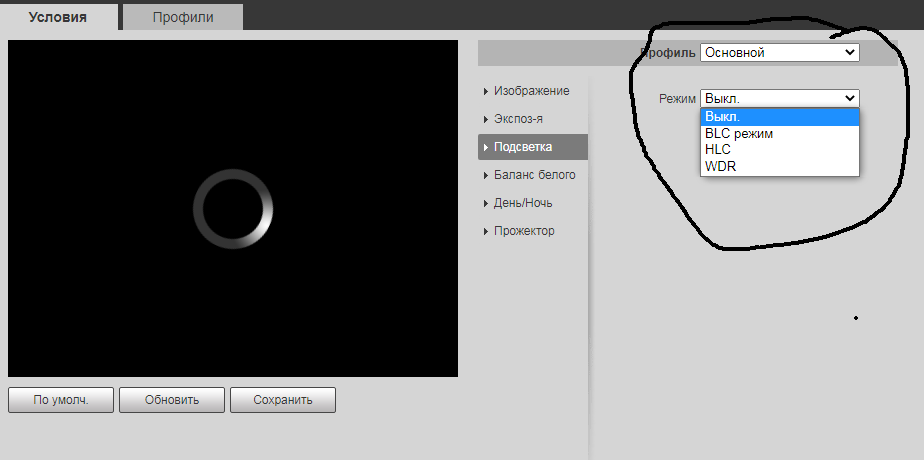Collapse the Режим dropdown box

pyautogui.click(x=779, y=98)
